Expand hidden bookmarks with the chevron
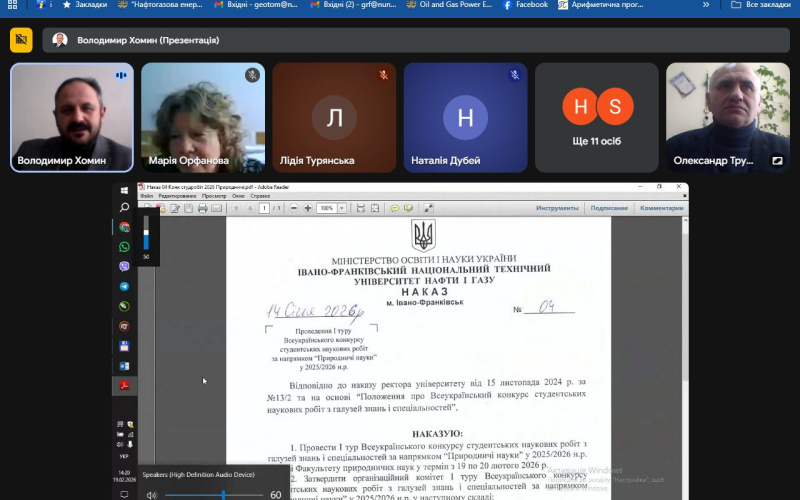800x500 pixels. click(x=706, y=5)
